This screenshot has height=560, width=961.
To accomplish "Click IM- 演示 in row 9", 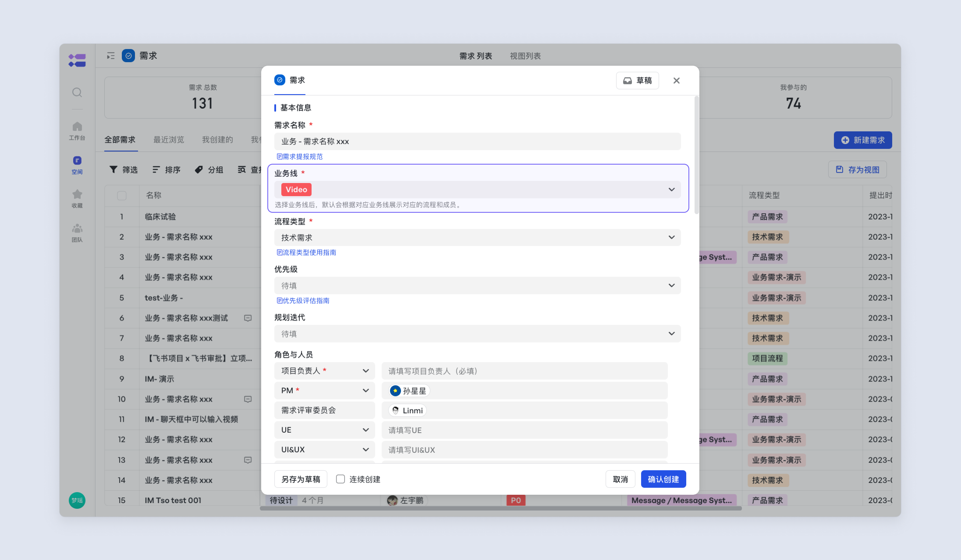I will 160,379.
